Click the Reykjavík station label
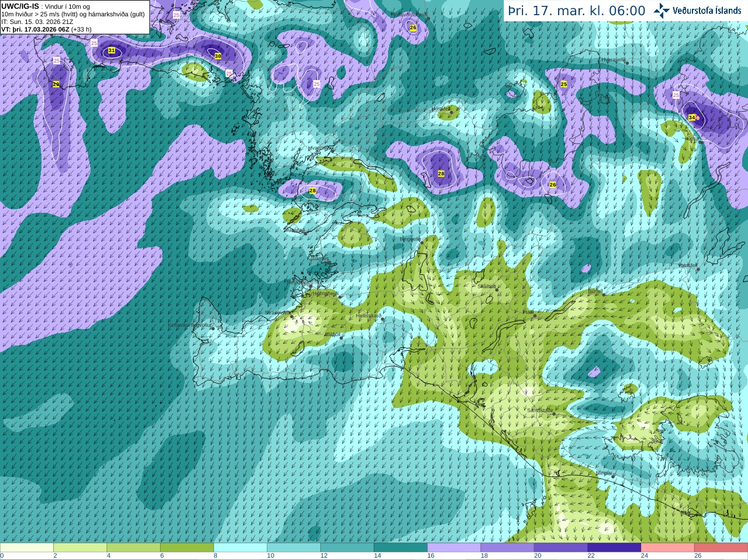The height and width of the screenshot is (560, 748). pos(298,282)
